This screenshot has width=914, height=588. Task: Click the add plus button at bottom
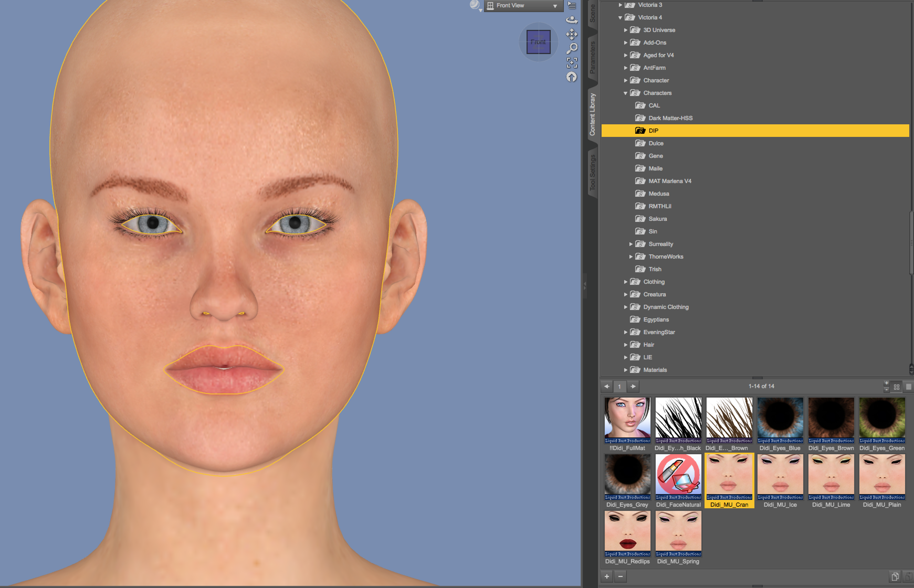coord(607,576)
